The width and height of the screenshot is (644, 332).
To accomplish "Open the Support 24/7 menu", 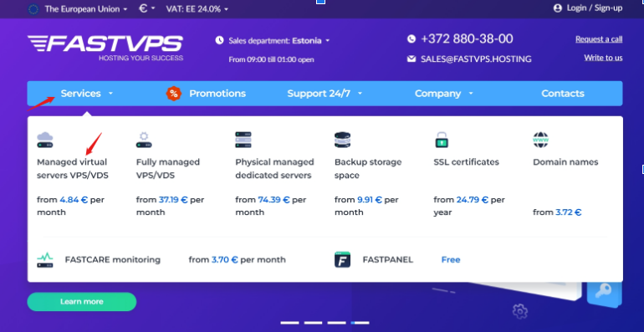I will click(319, 94).
